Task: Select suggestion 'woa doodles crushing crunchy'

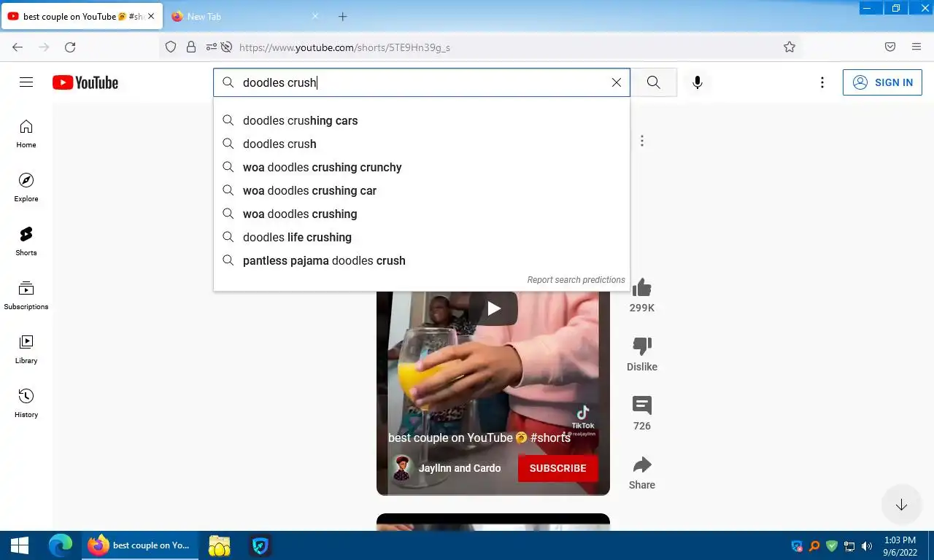Action: click(422, 167)
